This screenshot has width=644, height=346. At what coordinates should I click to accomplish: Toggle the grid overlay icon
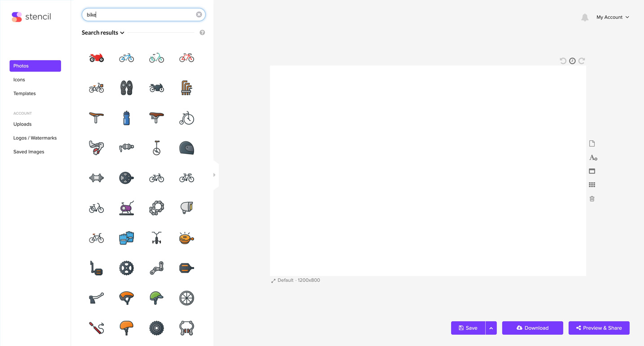pyautogui.click(x=592, y=185)
